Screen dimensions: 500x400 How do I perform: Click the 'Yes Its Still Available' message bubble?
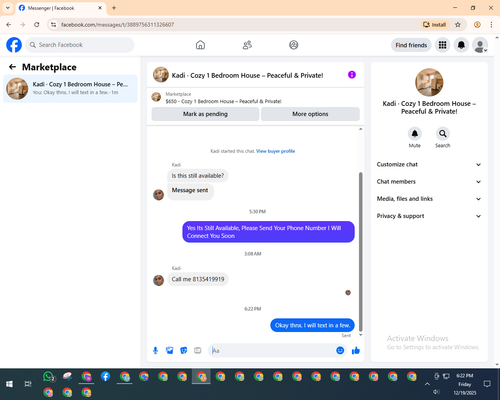268,232
